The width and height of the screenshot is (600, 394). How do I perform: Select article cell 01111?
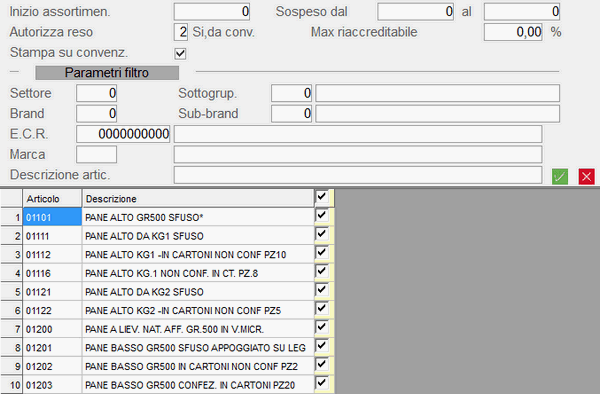click(52, 236)
